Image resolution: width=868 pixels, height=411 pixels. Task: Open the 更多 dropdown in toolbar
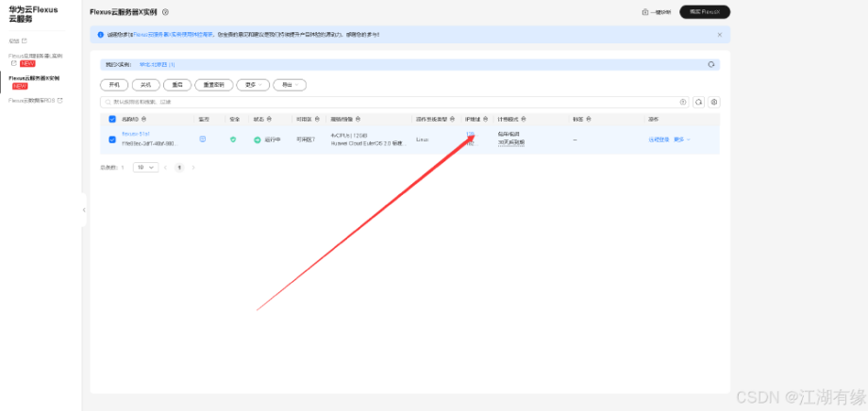(253, 85)
